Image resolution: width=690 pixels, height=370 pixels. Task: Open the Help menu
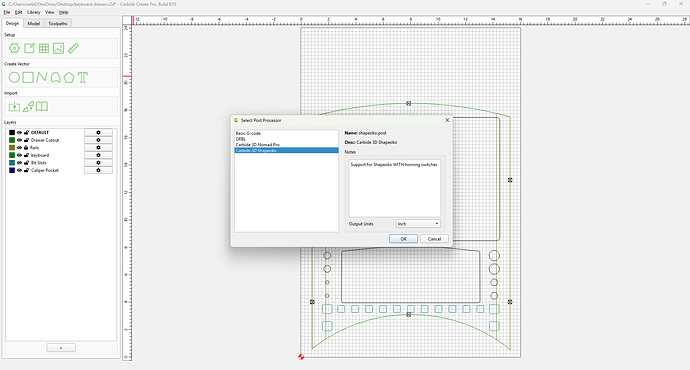pos(63,12)
